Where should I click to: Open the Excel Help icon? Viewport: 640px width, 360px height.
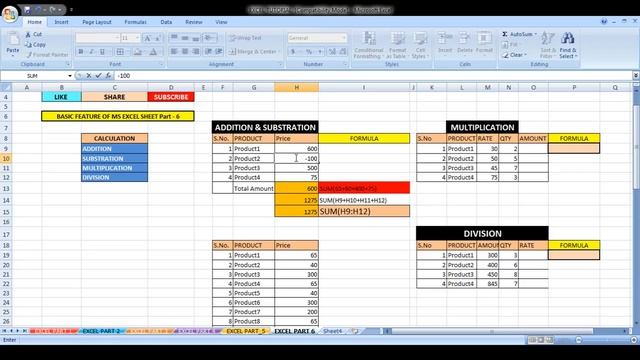click(604, 22)
